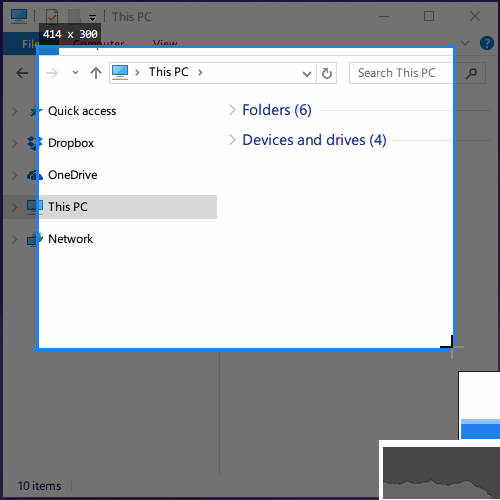This screenshot has height=500, width=500.
Task: Click the Forward arrow navigation button
Action: tap(52, 73)
